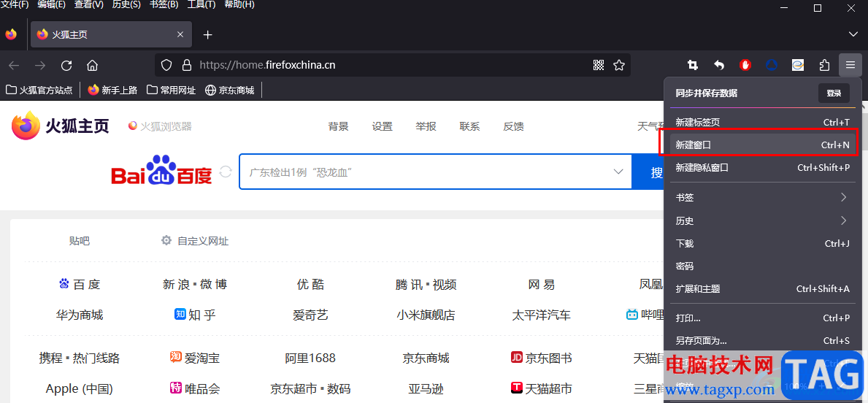Open 下载 from the menu
868x403 pixels.
click(x=763, y=244)
